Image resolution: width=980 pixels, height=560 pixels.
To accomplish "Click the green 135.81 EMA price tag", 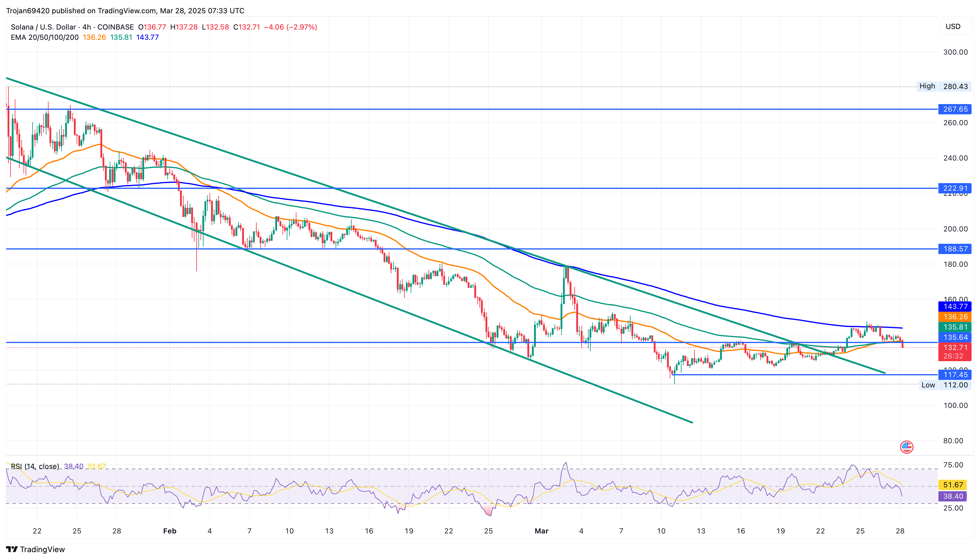I will point(955,327).
